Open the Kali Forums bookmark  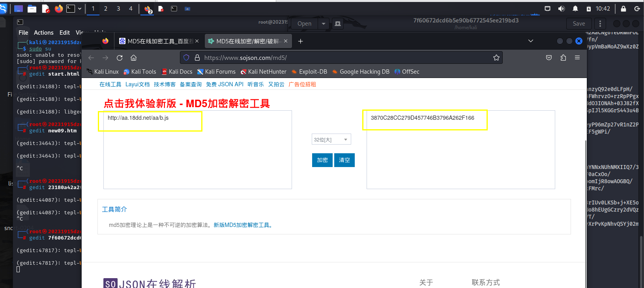pyautogui.click(x=216, y=72)
